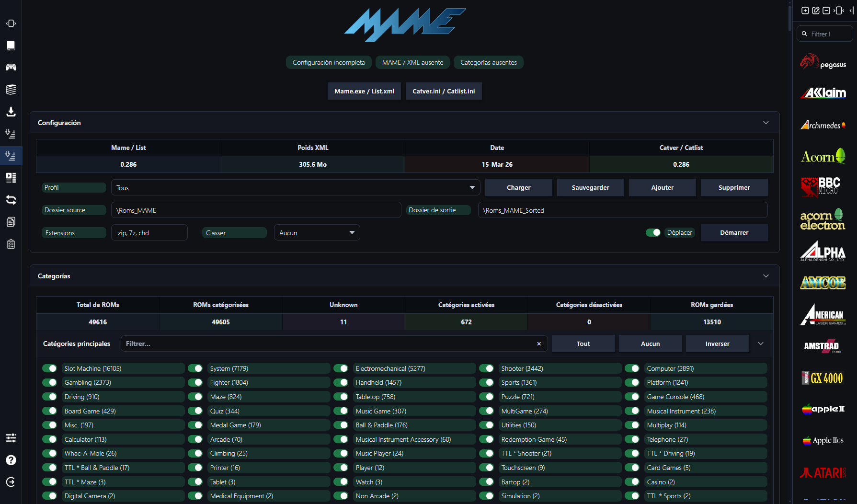857x504 pixels.
Task: Click the Sauvegarder button
Action: tap(590, 187)
